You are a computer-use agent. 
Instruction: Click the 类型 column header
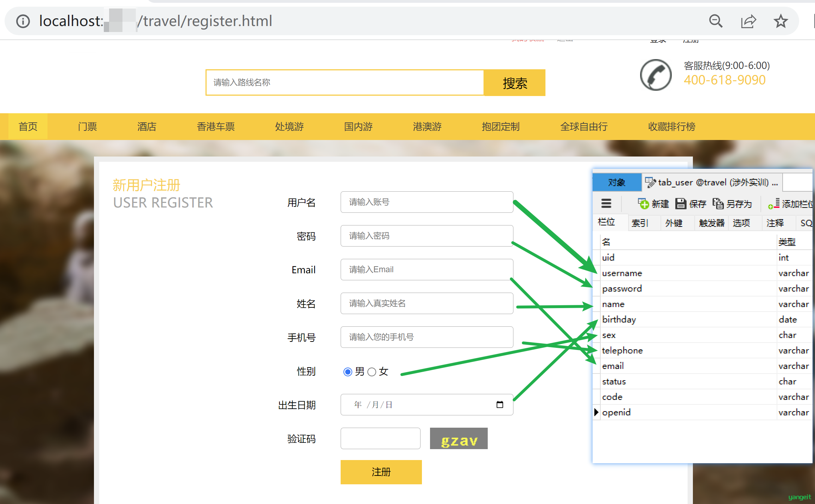pos(795,242)
